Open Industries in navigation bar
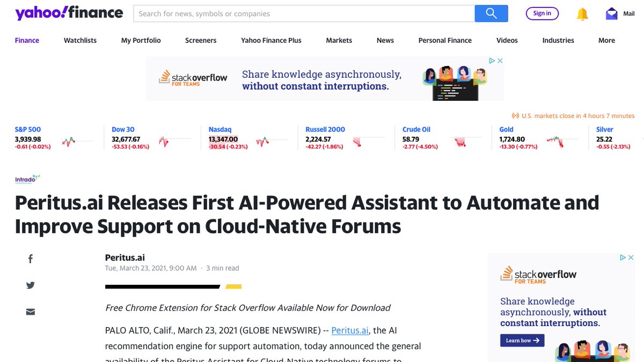This screenshot has height=362, width=644. pyautogui.click(x=558, y=40)
